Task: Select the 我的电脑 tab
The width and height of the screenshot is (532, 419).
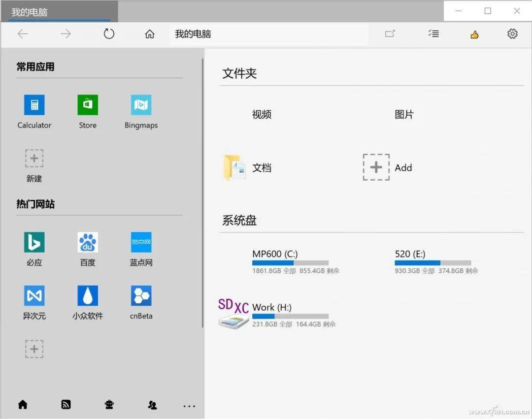Action: point(60,12)
